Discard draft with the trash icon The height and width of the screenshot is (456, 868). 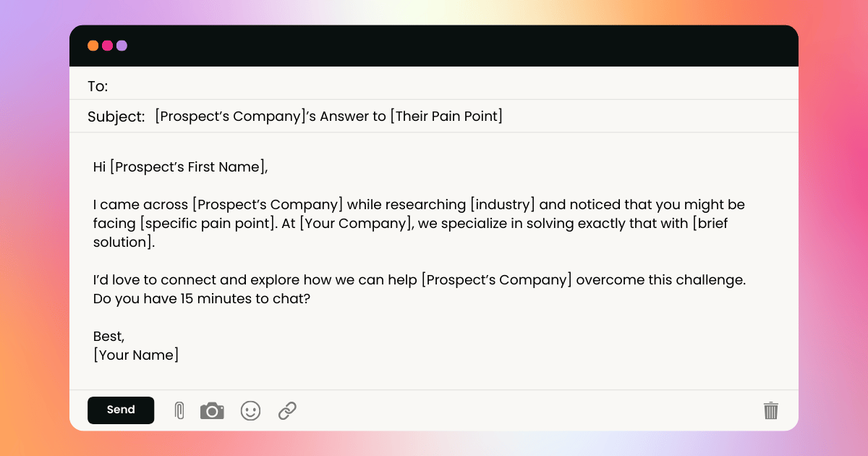click(771, 411)
